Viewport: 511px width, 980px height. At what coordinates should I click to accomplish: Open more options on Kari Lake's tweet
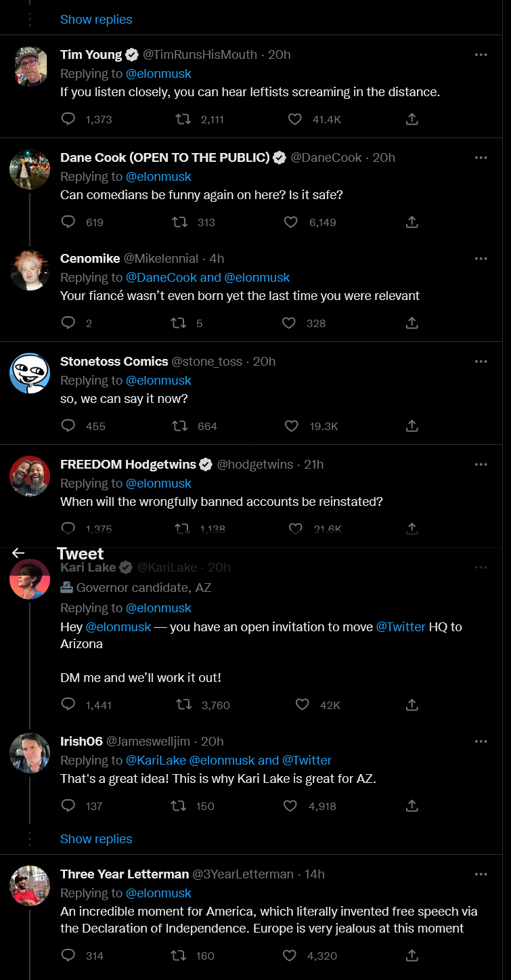pyautogui.click(x=481, y=567)
